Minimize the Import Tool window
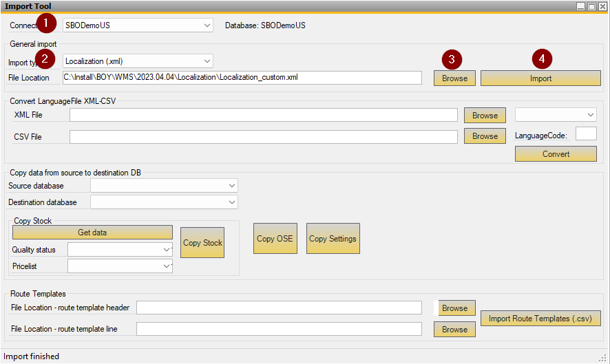Screen dimensions: 610x364 point(580,7)
